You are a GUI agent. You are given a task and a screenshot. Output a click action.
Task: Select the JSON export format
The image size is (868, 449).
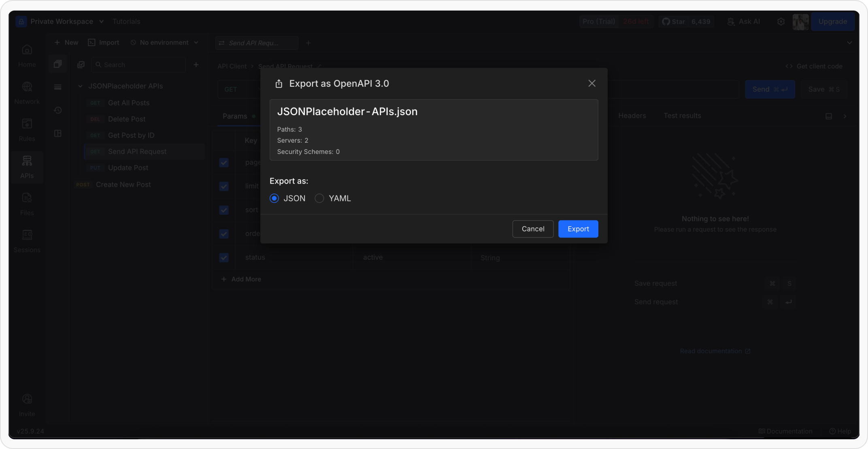pos(274,198)
